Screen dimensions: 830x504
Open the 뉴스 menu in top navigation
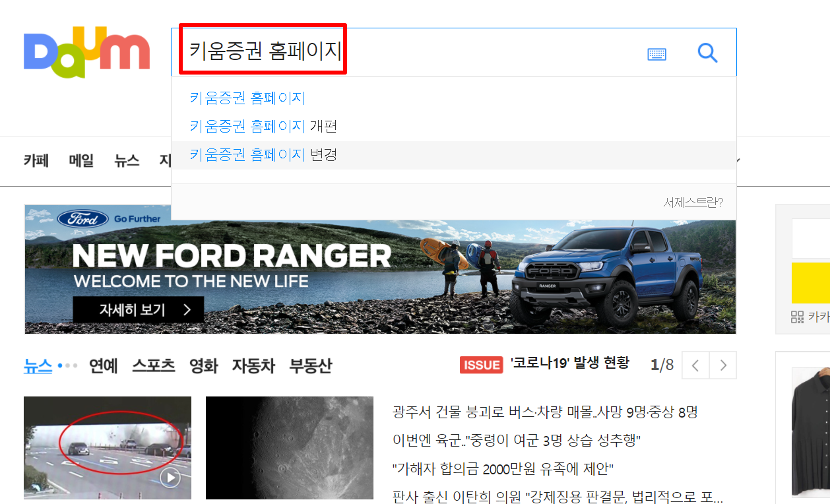[x=127, y=160]
